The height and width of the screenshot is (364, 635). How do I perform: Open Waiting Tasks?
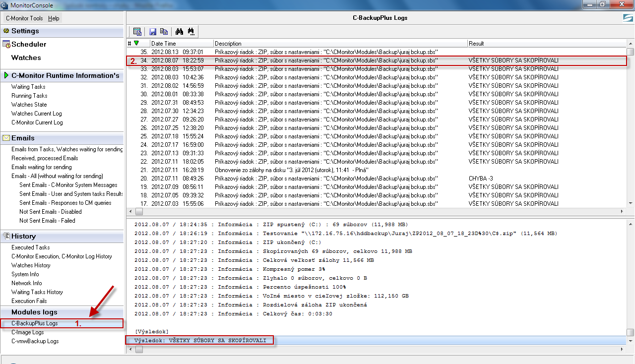point(28,87)
